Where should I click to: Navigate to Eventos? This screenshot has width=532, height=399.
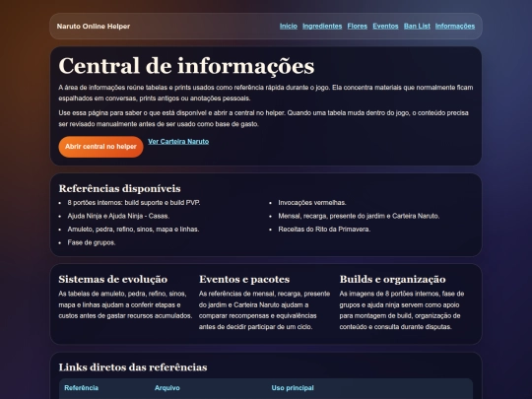[385, 27]
